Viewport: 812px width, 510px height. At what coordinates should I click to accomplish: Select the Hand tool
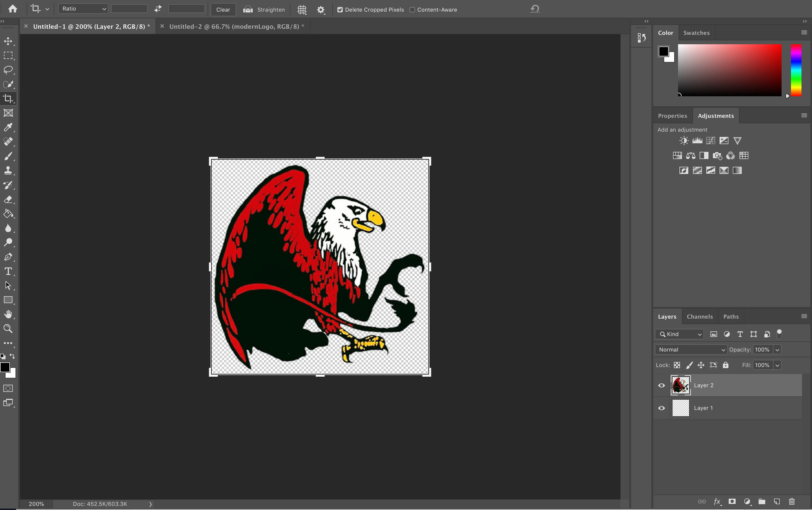coord(8,314)
